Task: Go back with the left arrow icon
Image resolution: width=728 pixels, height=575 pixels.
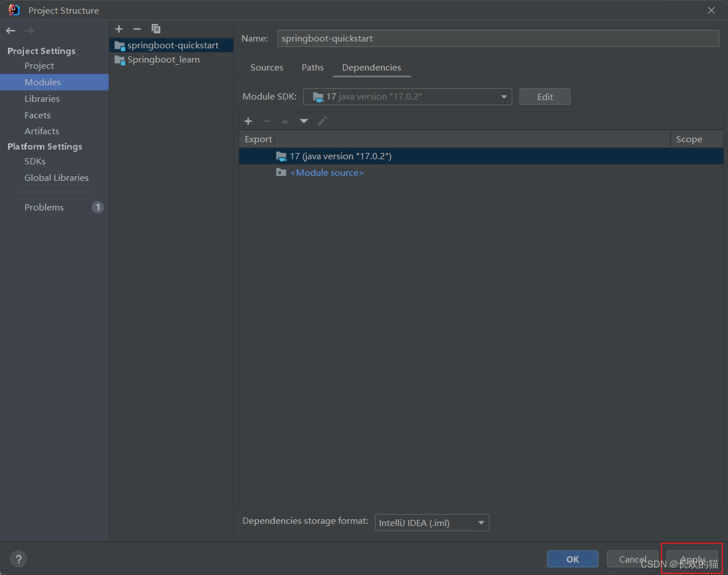Action: [11, 31]
